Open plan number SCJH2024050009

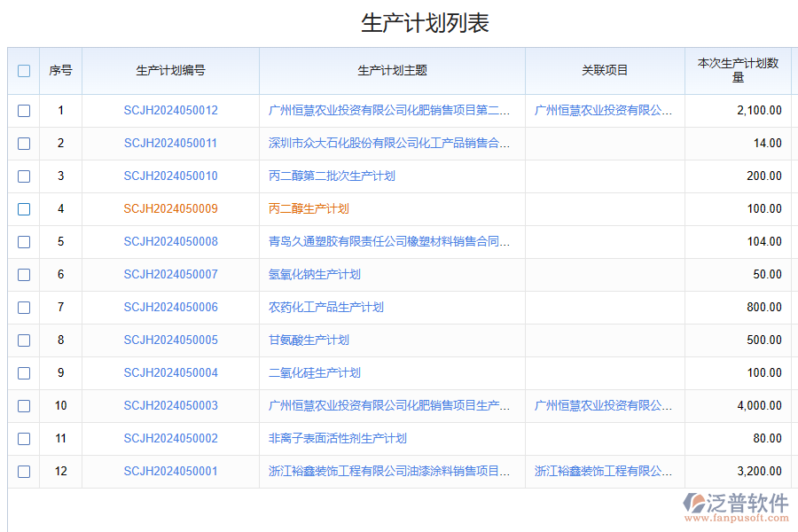(170, 209)
